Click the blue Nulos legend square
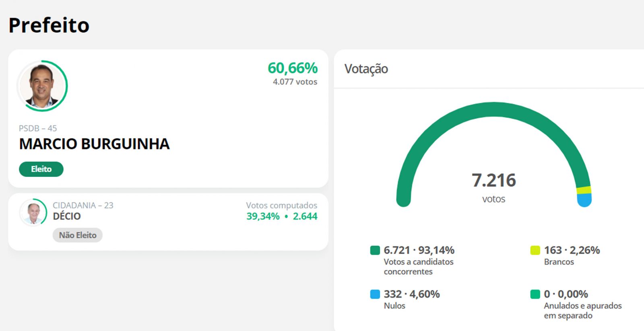The width and height of the screenshot is (644, 331). point(375,294)
